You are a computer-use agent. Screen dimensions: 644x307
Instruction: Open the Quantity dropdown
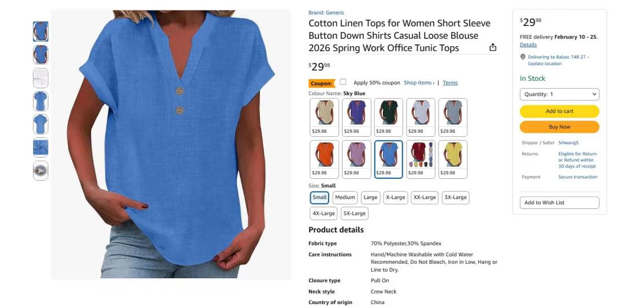(x=560, y=95)
